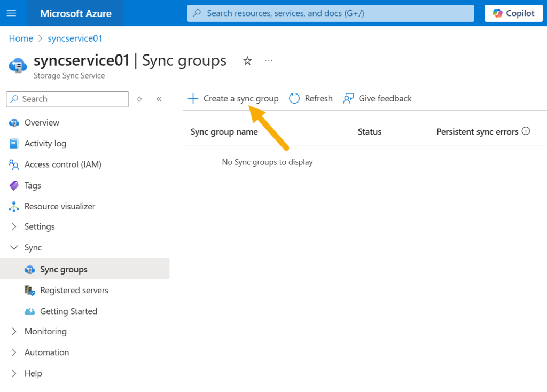Click the Resource visualizer icon

(x=14, y=207)
